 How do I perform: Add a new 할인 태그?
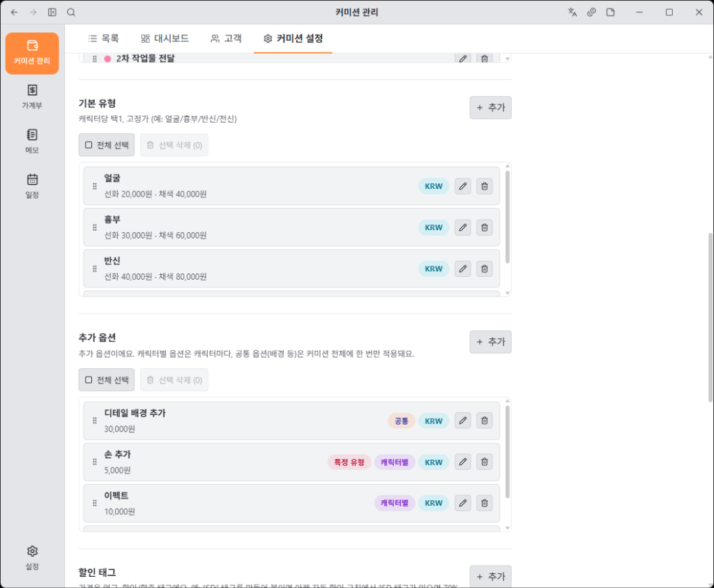point(490,577)
